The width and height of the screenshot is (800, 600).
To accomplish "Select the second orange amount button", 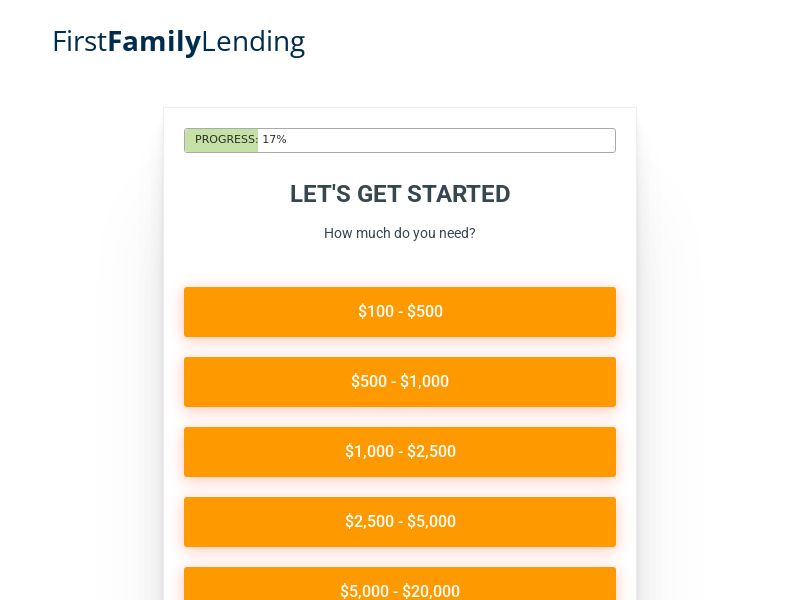I will click(400, 381).
